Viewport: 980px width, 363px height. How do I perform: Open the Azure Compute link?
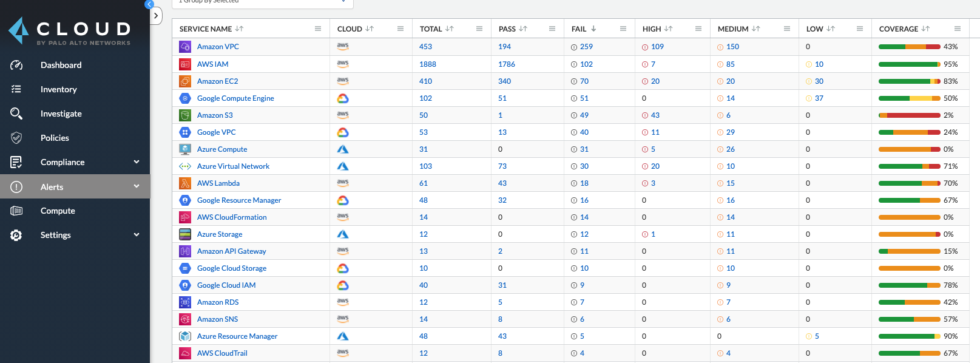click(x=222, y=149)
